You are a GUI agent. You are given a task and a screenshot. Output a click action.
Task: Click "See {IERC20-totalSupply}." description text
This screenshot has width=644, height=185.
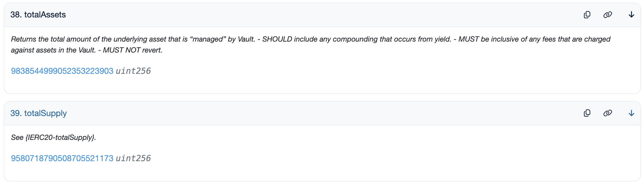53,138
